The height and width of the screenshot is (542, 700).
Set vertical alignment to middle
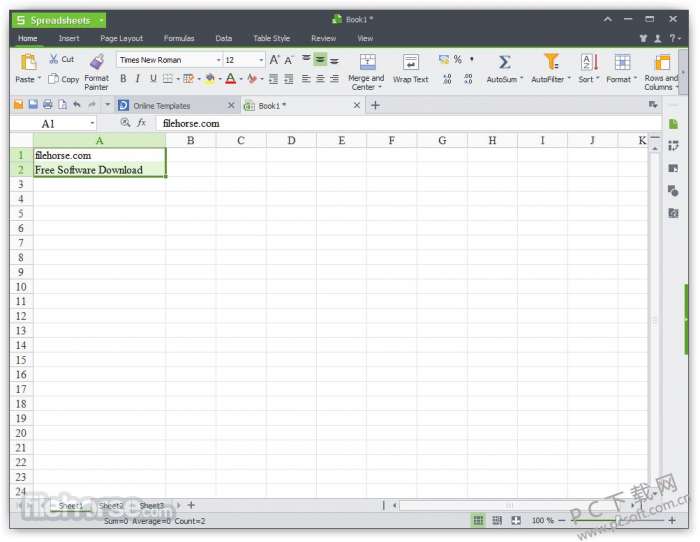pos(320,59)
